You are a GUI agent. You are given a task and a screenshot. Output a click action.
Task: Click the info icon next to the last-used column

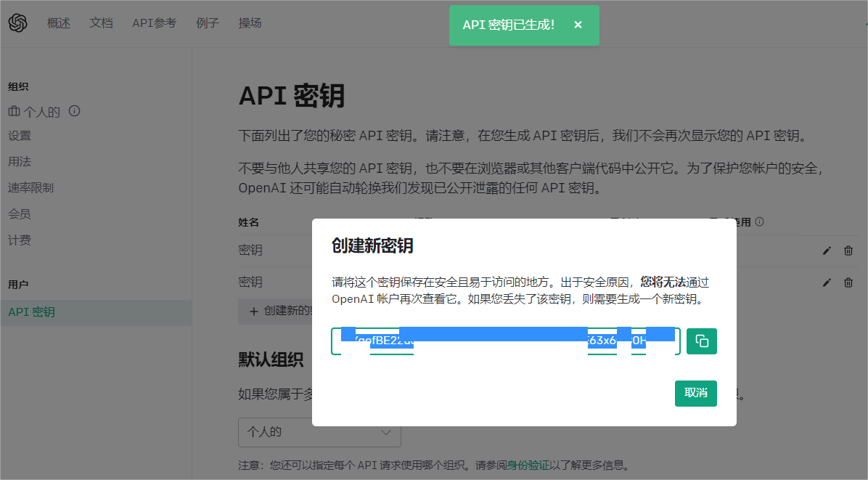click(x=759, y=221)
